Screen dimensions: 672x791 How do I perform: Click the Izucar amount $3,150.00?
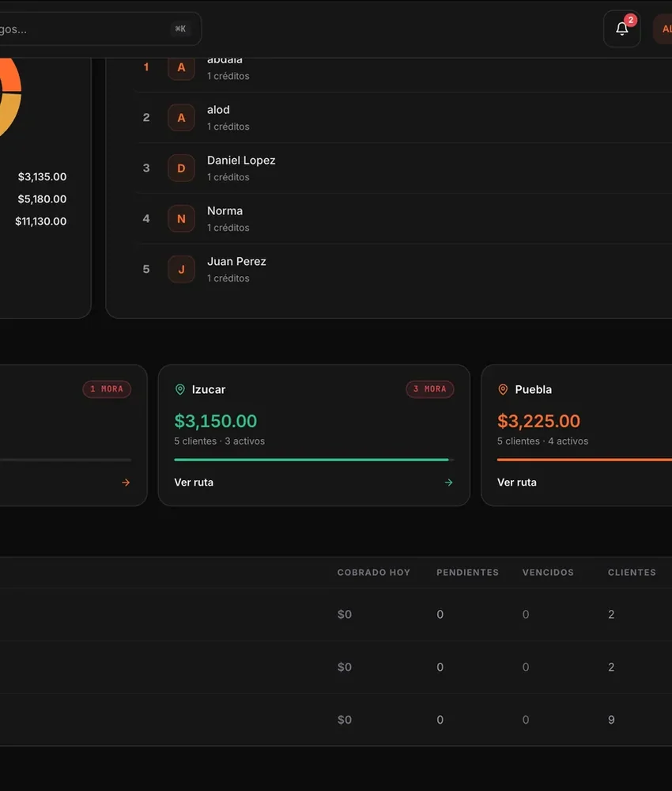pyautogui.click(x=216, y=421)
